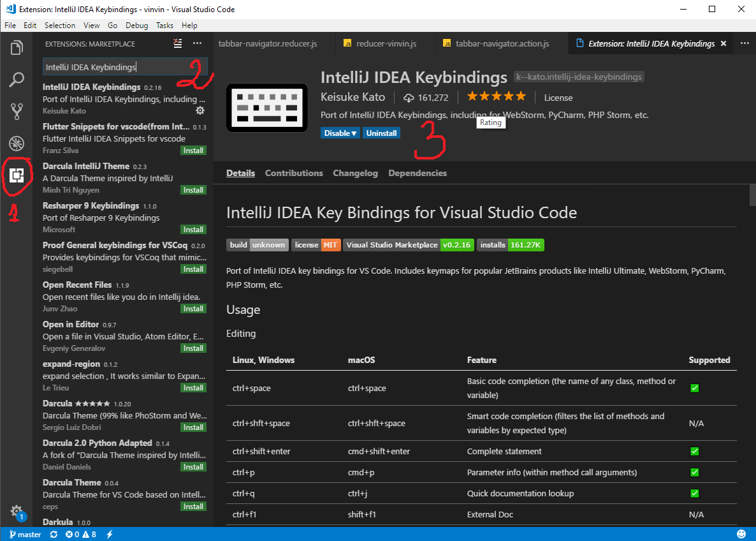
Task: Open the Search view icon
Action: [x=17, y=80]
